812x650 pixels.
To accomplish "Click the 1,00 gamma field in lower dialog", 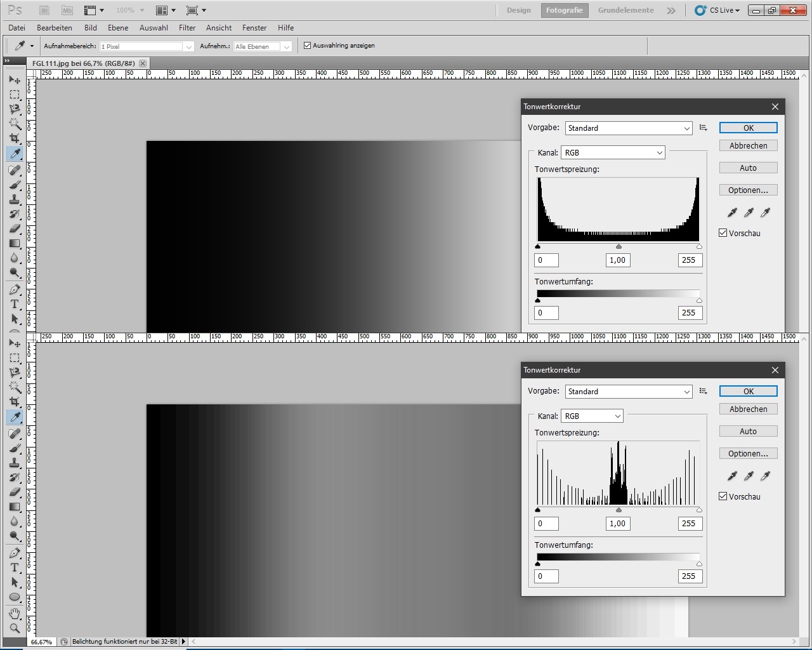I will [617, 524].
